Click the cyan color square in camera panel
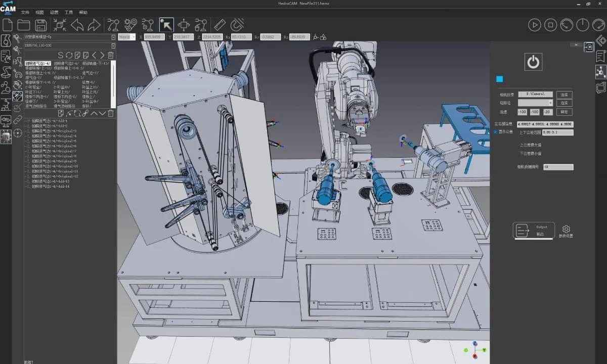 (x=499, y=79)
